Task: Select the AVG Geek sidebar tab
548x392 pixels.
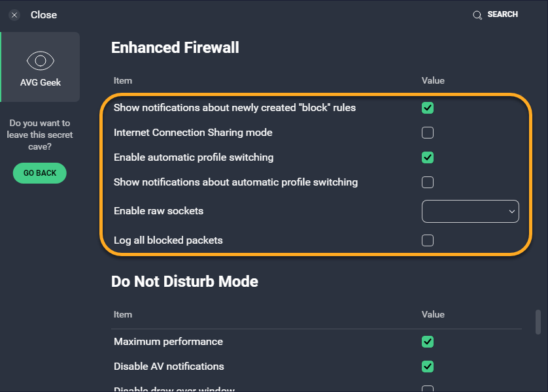Action: click(41, 67)
